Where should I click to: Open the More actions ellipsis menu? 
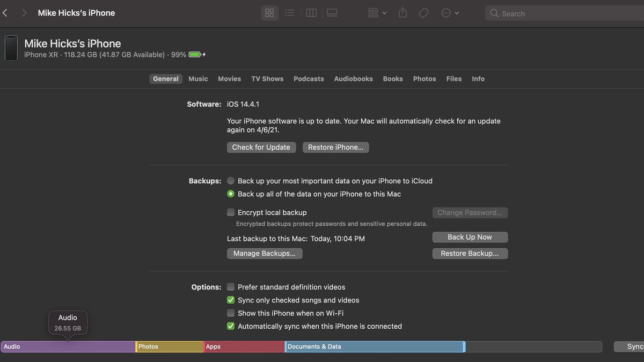tap(450, 13)
